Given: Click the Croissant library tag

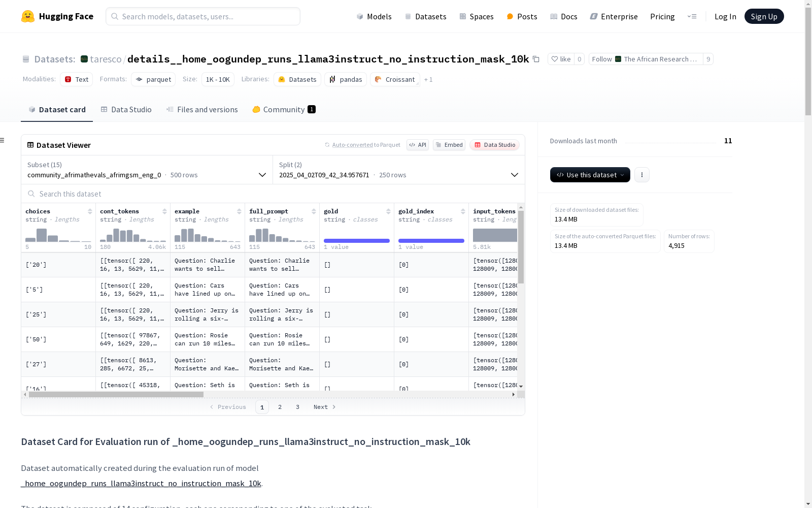Looking at the screenshot, I should pos(395,79).
